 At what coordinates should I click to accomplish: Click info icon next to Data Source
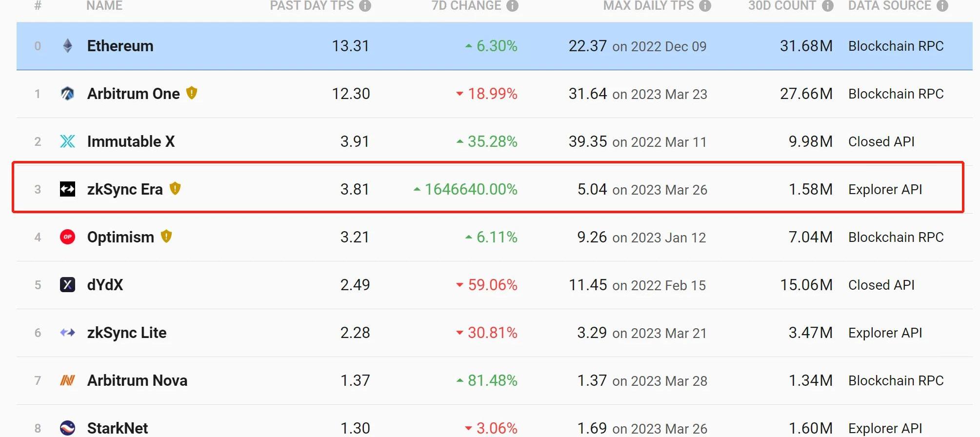(942, 6)
